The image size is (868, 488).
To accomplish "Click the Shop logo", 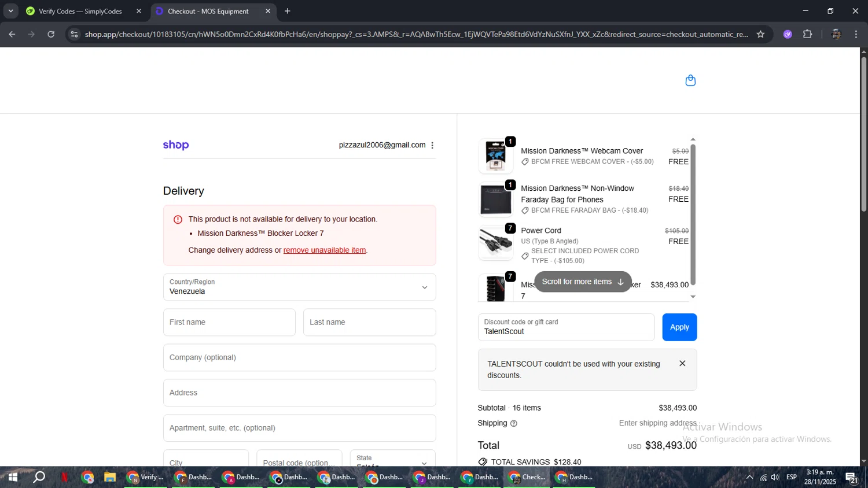I will coord(176,145).
